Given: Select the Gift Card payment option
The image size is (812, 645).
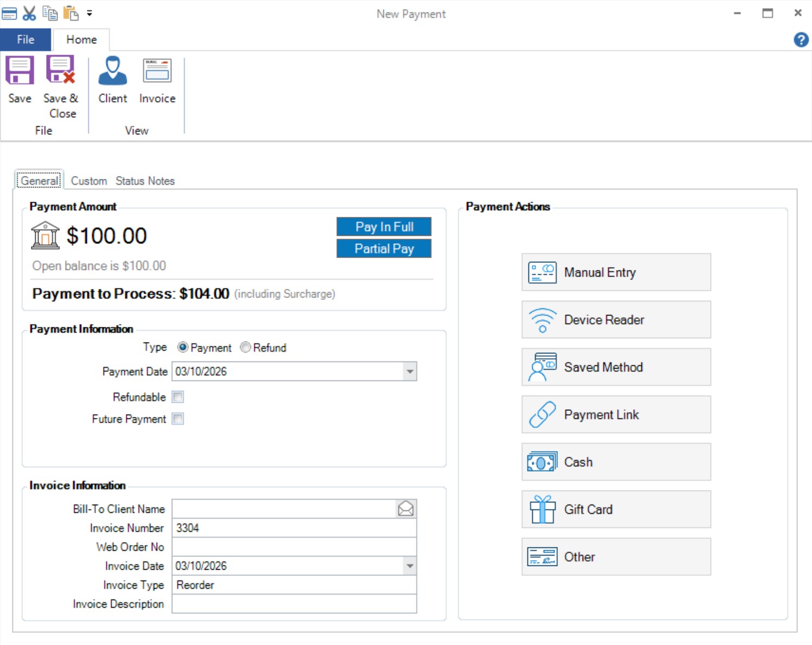Looking at the screenshot, I should pyautogui.click(x=616, y=509).
